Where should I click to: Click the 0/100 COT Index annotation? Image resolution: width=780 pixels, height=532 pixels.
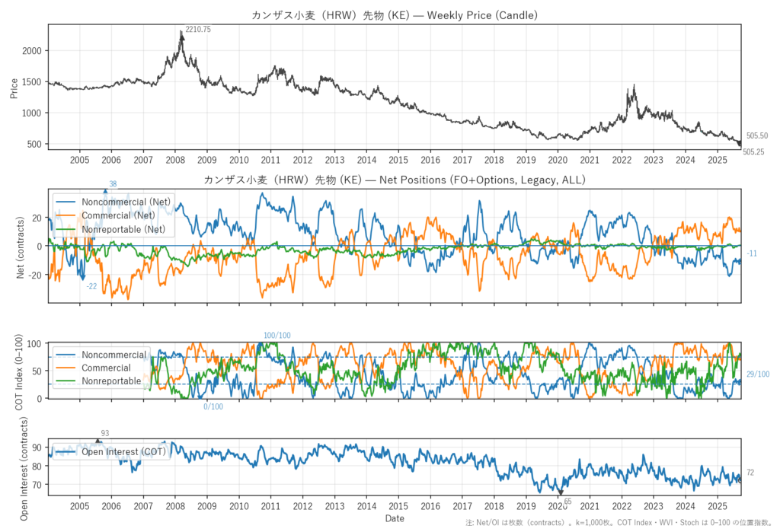[213, 406]
